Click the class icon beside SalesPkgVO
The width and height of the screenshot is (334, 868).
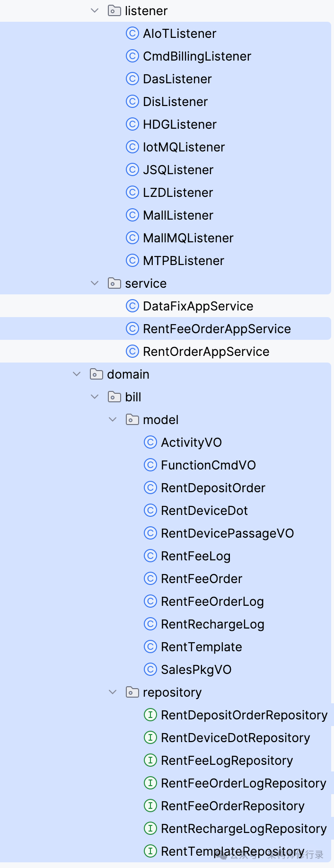point(150,669)
